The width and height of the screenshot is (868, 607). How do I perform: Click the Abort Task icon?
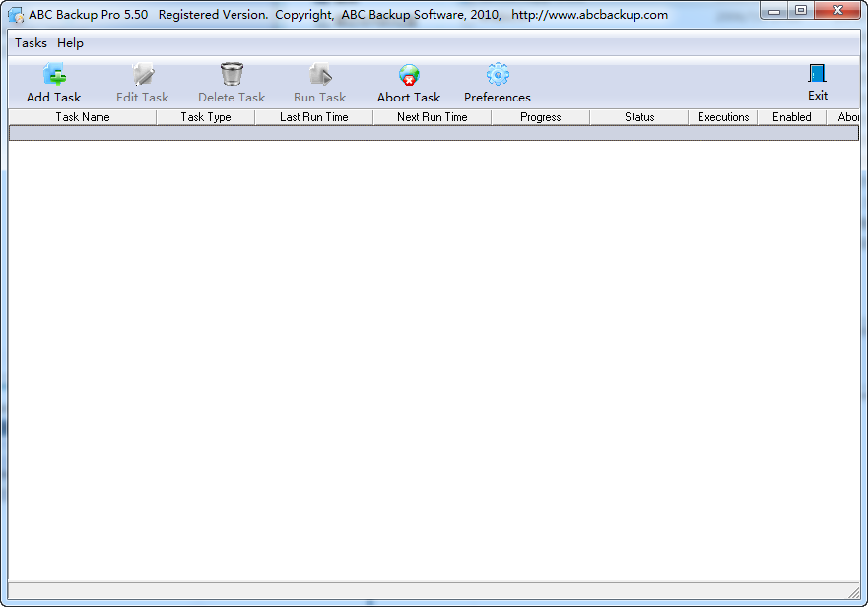click(409, 74)
